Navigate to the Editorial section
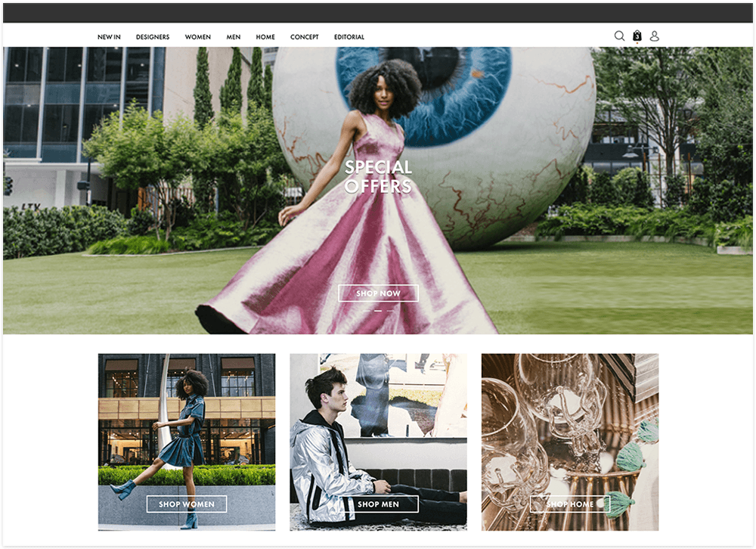756x549 pixels. click(349, 37)
